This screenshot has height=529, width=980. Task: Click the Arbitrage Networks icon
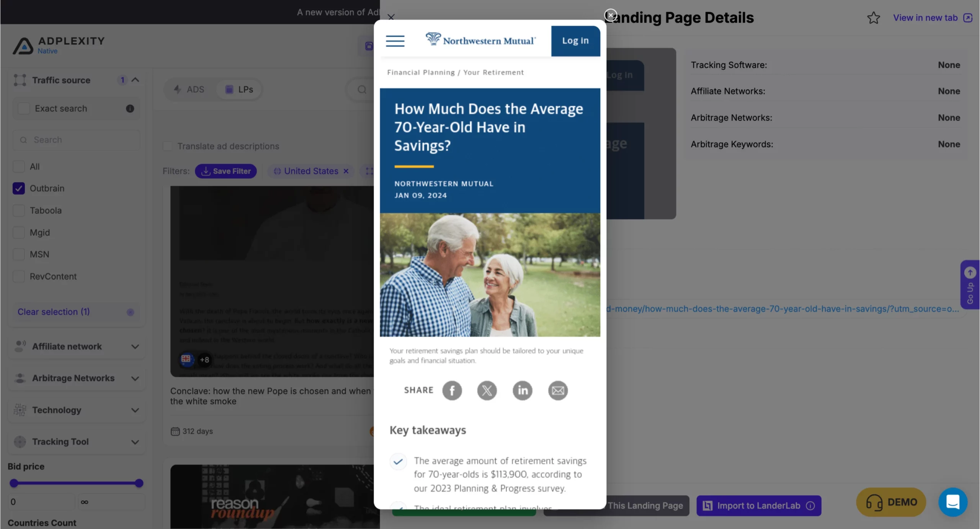(20, 378)
